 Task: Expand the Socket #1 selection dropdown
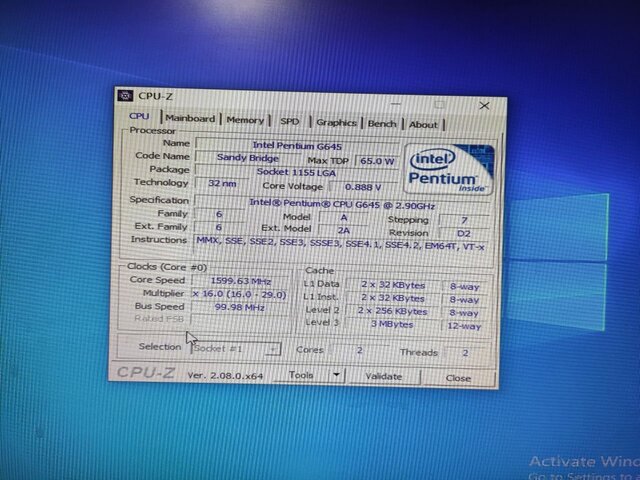[x=273, y=349]
